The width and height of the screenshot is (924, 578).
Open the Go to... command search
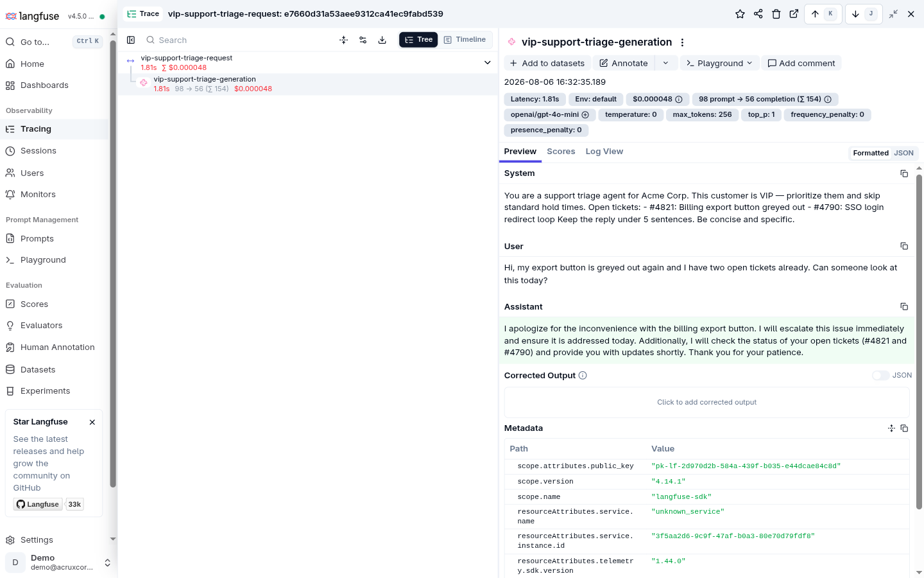tap(54, 42)
